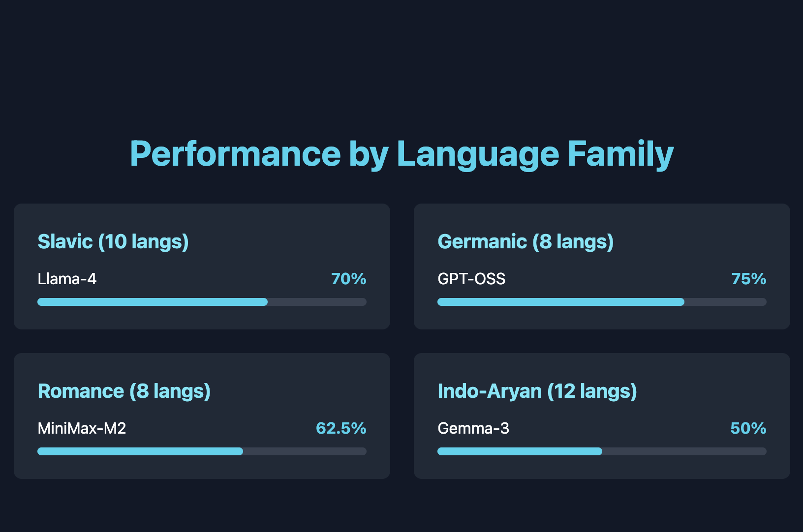Click the unfilled end of MiniMax-M2 bar
This screenshot has height=532, width=803.
(x=305, y=451)
